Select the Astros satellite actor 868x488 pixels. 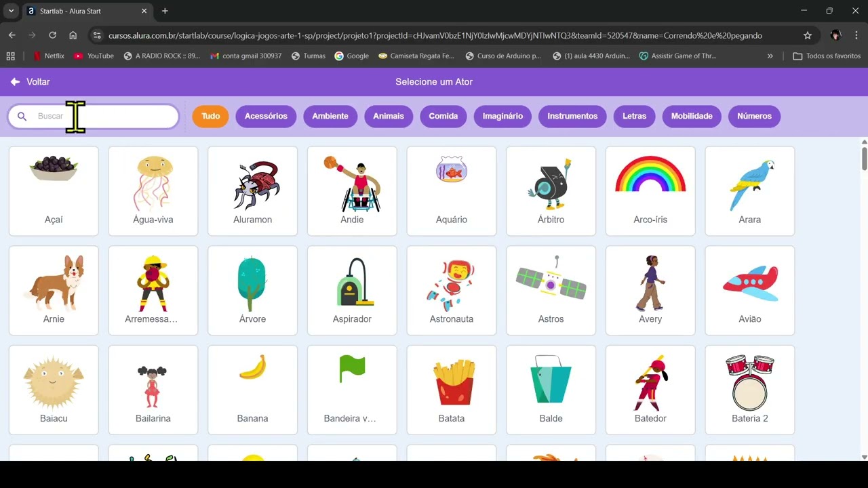click(551, 291)
